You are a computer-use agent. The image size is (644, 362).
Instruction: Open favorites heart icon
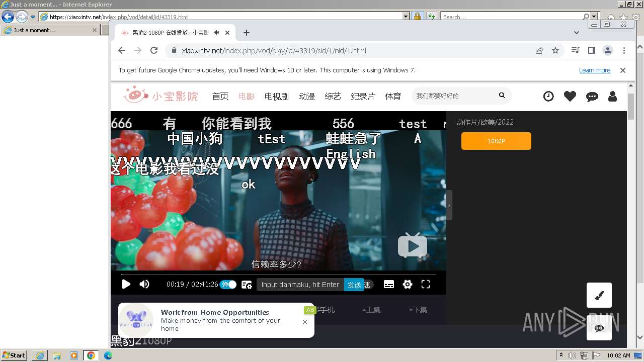click(570, 96)
